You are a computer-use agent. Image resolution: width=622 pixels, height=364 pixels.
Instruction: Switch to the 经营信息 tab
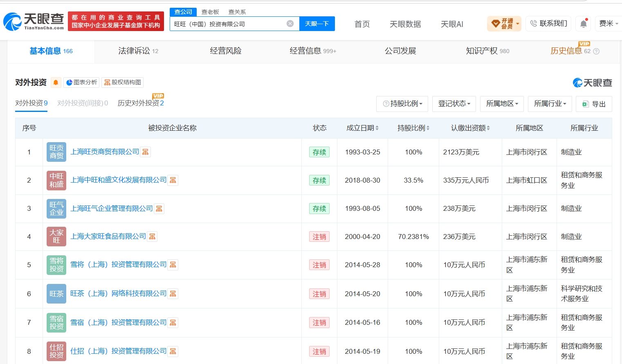[x=313, y=51]
